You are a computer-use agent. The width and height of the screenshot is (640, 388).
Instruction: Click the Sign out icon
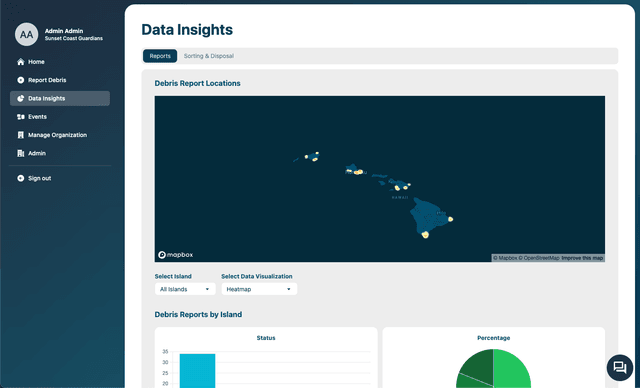21,178
